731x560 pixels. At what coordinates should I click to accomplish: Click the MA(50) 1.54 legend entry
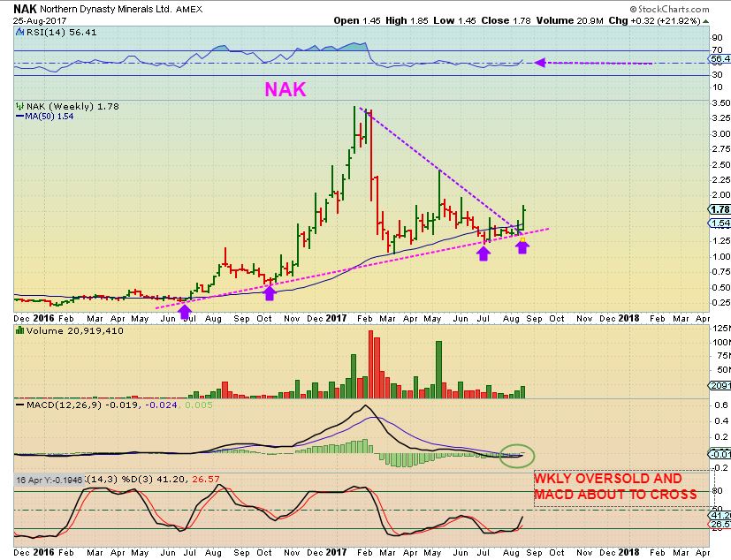[x=45, y=117]
